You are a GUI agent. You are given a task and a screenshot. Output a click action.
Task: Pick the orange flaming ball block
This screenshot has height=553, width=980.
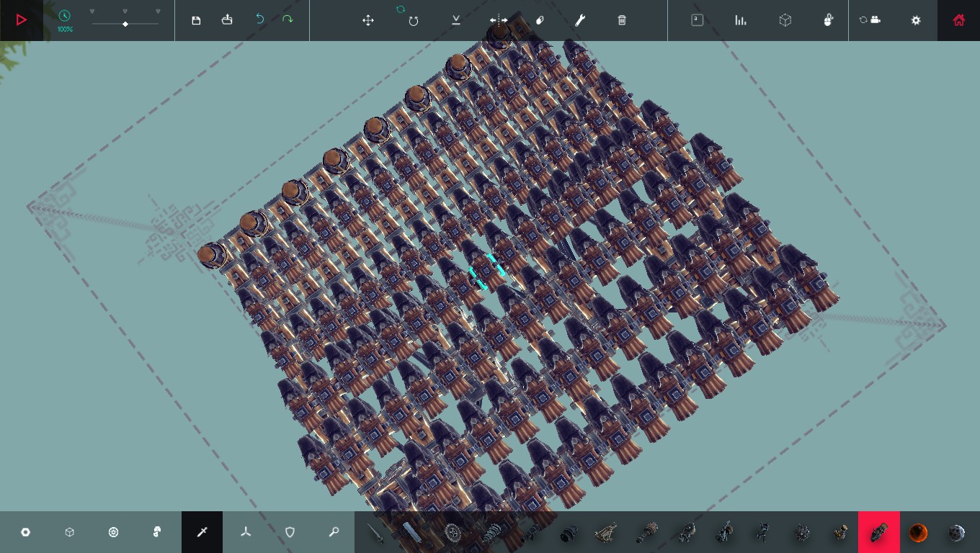coord(918,533)
